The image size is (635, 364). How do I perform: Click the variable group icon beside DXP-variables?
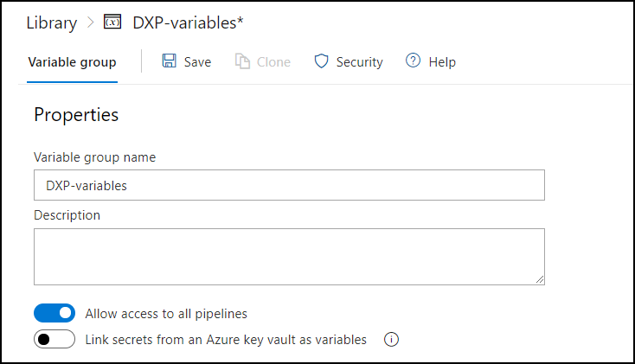(x=112, y=22)
